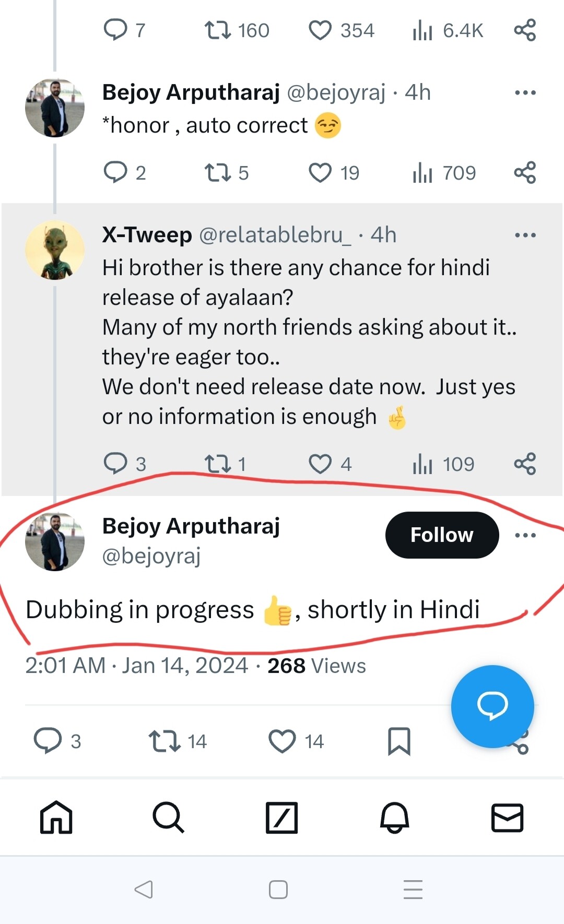The image size is (564, 924).
Task: Retweet the 'Dubbing in progress' tweet
Action: (x=165, y=741)
